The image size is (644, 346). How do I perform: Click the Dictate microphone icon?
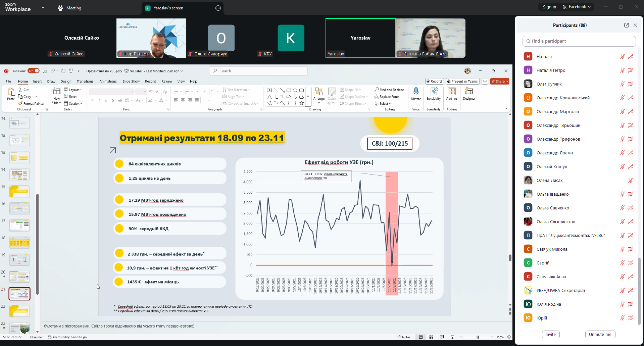416,92
